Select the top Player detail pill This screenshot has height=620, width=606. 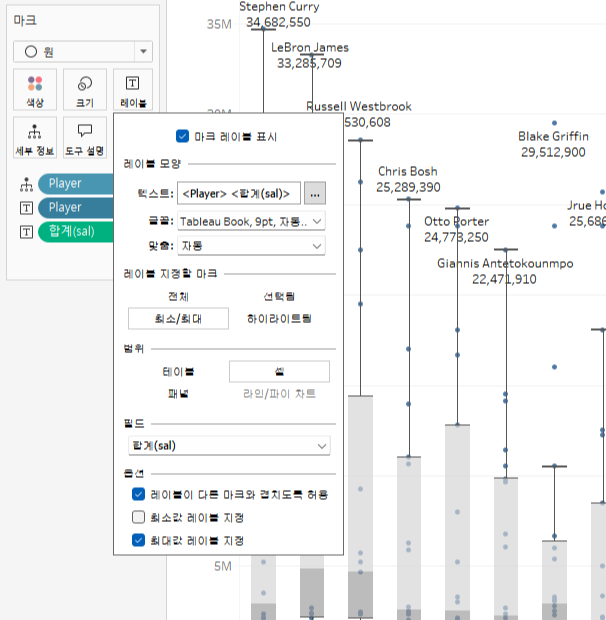(x=76, y=184)
